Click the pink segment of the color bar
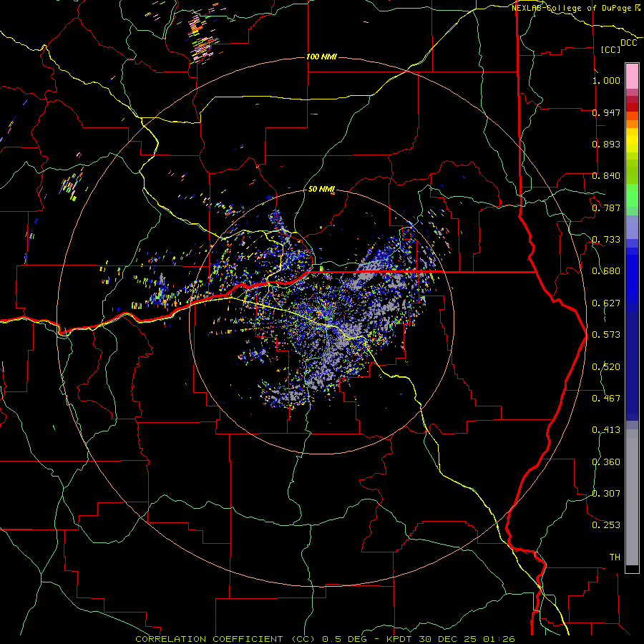 point(632,76)
